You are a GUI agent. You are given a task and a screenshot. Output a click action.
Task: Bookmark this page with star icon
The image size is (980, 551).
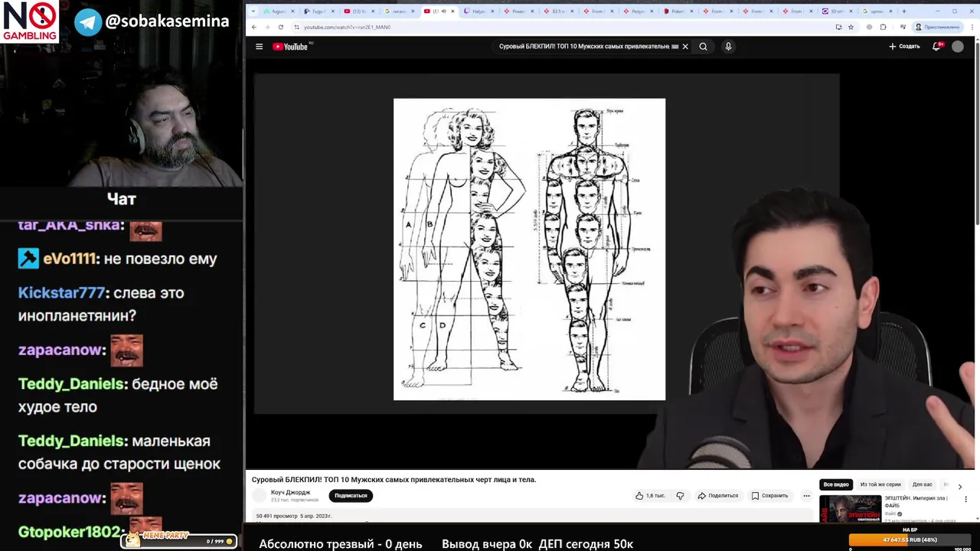point(851,27)
